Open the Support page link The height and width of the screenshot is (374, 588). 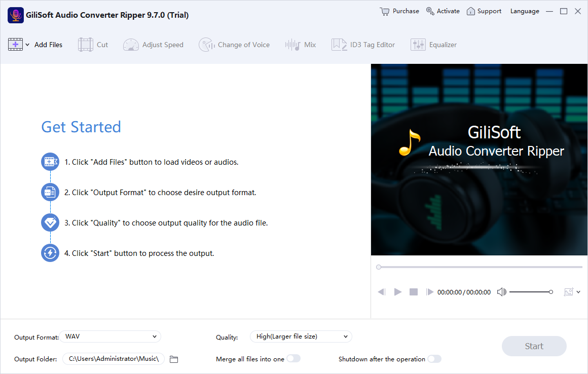pyautogui.click(x=484, y=11)
